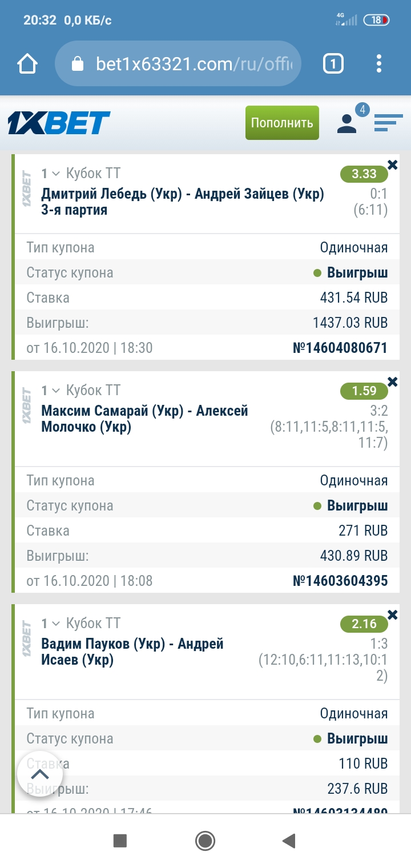Expand the Пауков - Исаев coupon chevron
This screenshot has height=868, width=411.
tap(56, 624)
